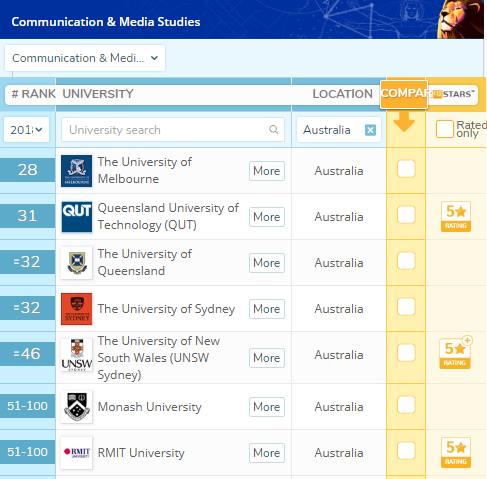
Task: Click Australia location in RMIT row
Action: click(x=339, y=453)
